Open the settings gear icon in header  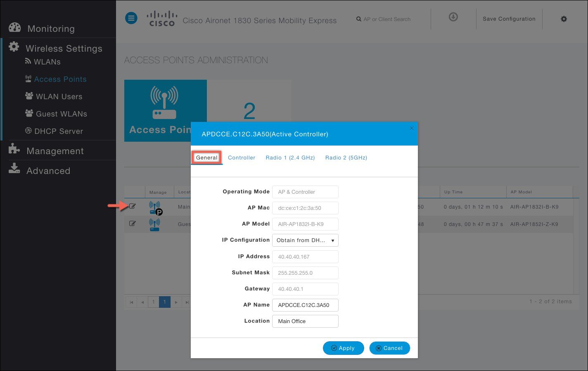pyautogui.click(x=564, y=19)
